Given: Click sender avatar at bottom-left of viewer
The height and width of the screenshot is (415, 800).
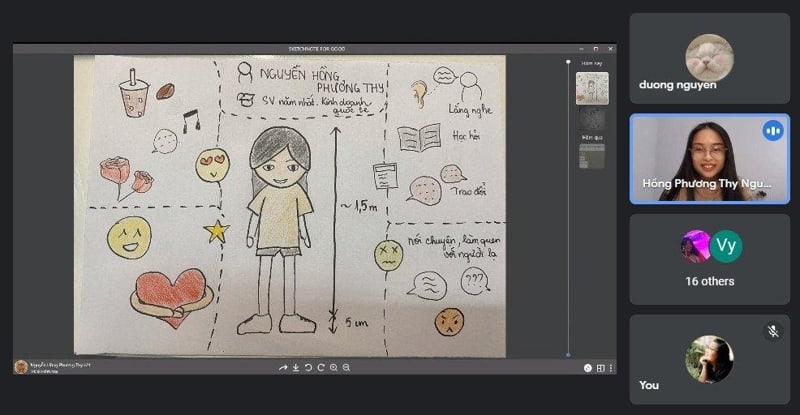Looking at the screenshot, I should click(21, 367).
